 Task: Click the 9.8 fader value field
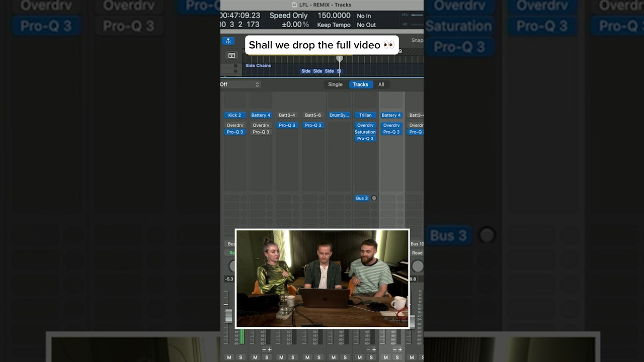(x=413, y=279)
